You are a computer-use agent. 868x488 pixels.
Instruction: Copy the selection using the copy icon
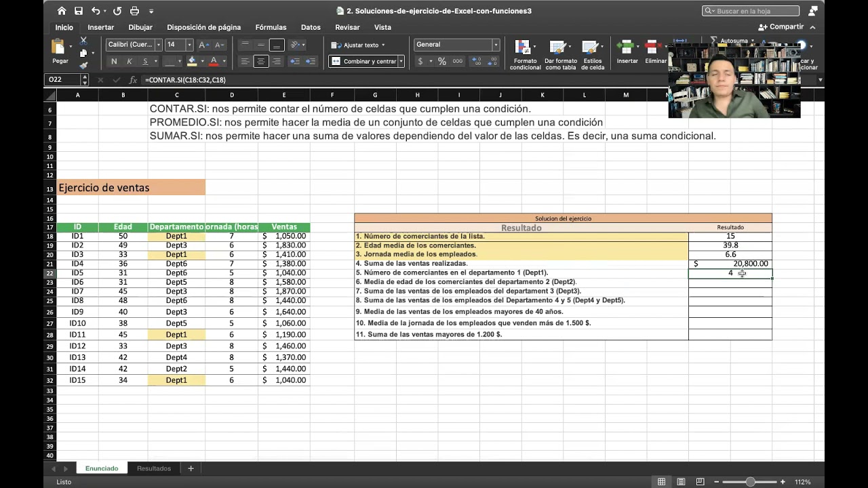coord(83,54)
